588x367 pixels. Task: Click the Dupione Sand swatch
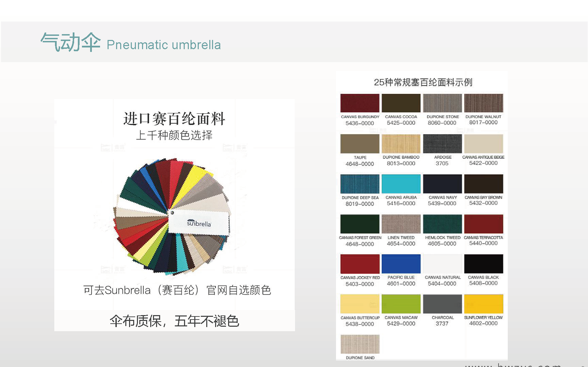[x=360, y=344]
